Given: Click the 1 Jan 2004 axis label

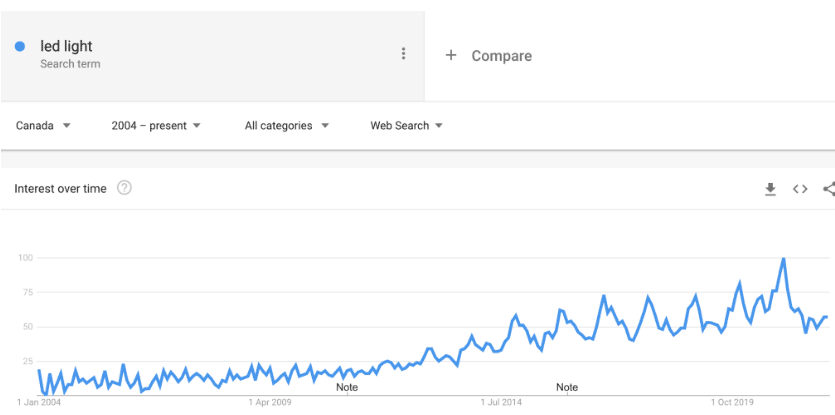Looking at the screenshot, I should pyautogui.click(x=39, y=402).
